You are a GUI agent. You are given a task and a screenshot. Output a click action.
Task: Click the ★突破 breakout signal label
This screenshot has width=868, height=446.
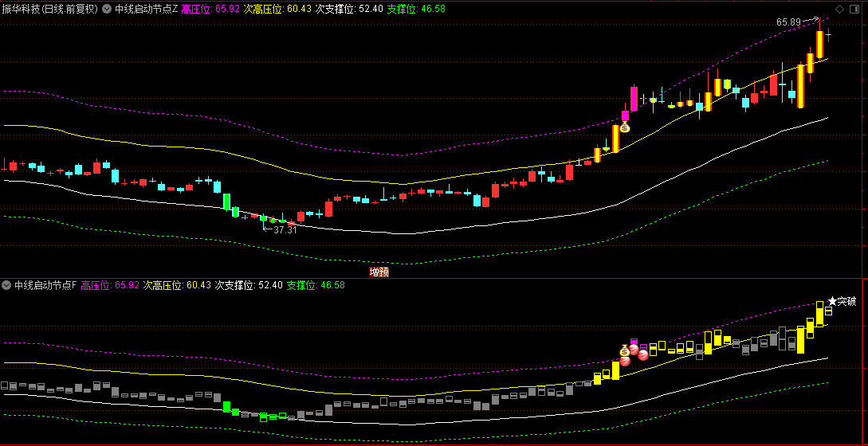[842, 302]
